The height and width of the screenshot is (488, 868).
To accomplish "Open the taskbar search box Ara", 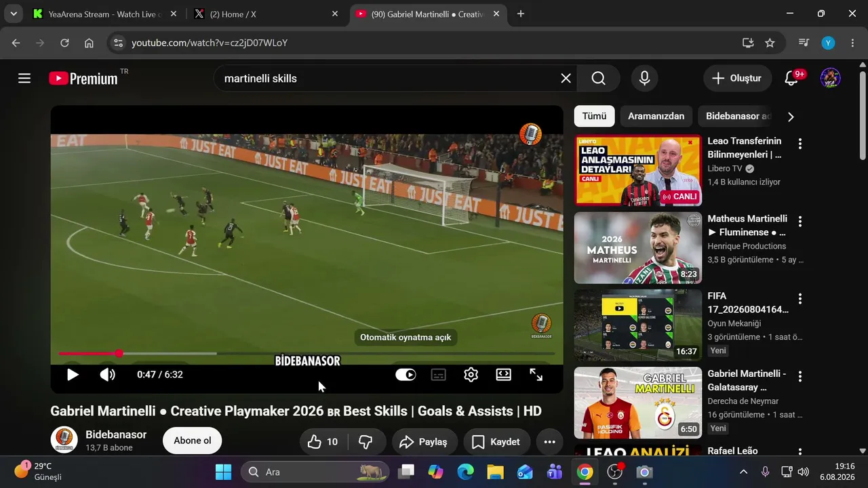I will [x=315, y=472].
